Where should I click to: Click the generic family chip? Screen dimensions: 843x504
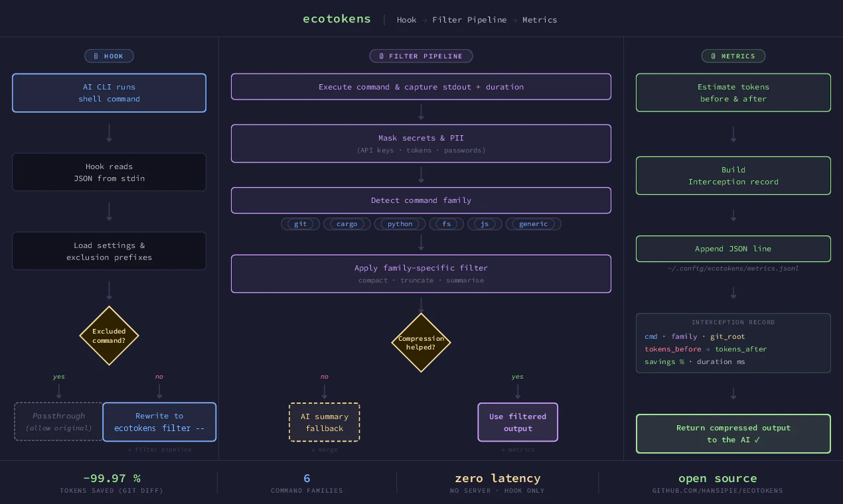[x=534, y=224]
